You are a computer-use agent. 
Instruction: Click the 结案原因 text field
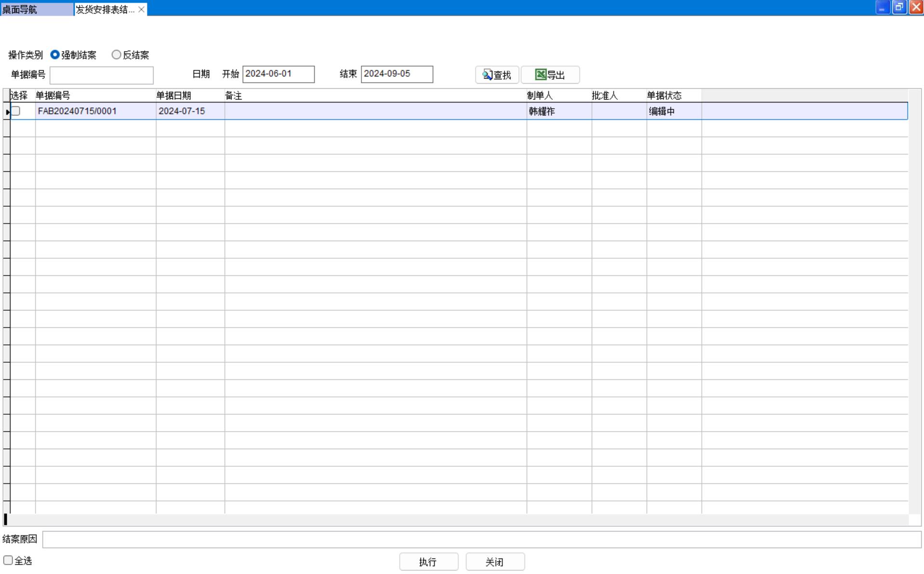point(481,539)
